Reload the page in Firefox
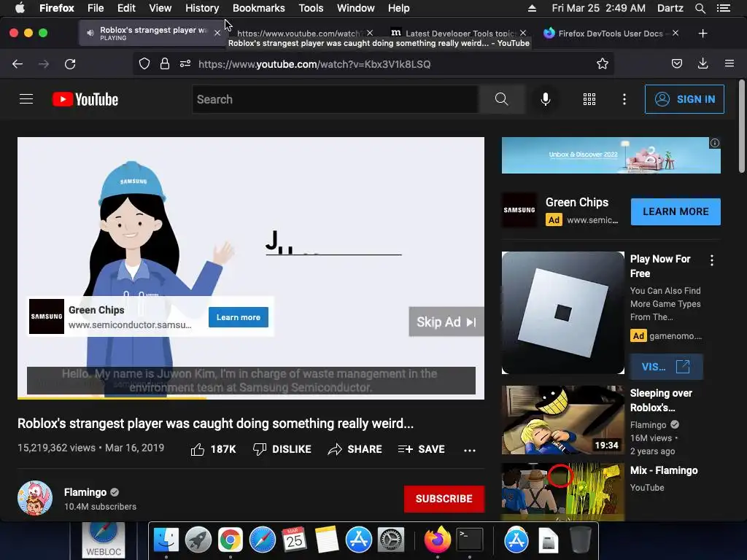 coord(70,64)
